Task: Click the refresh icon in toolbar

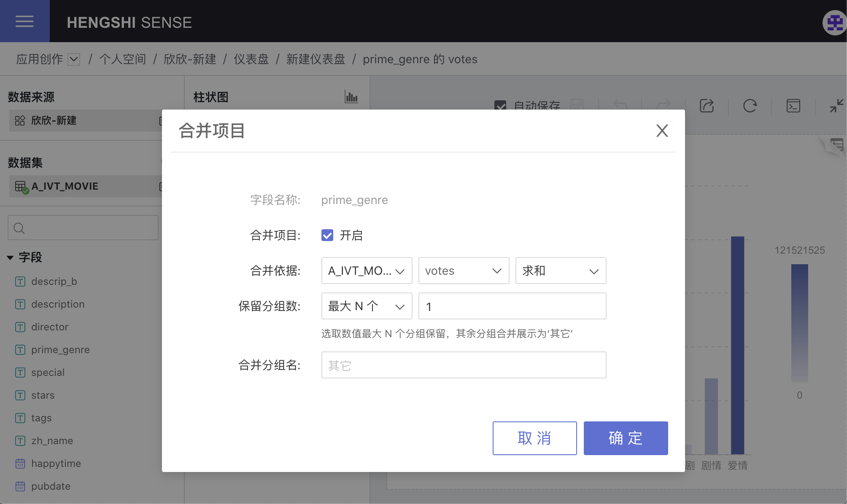Action: click(x=750, y=106)
